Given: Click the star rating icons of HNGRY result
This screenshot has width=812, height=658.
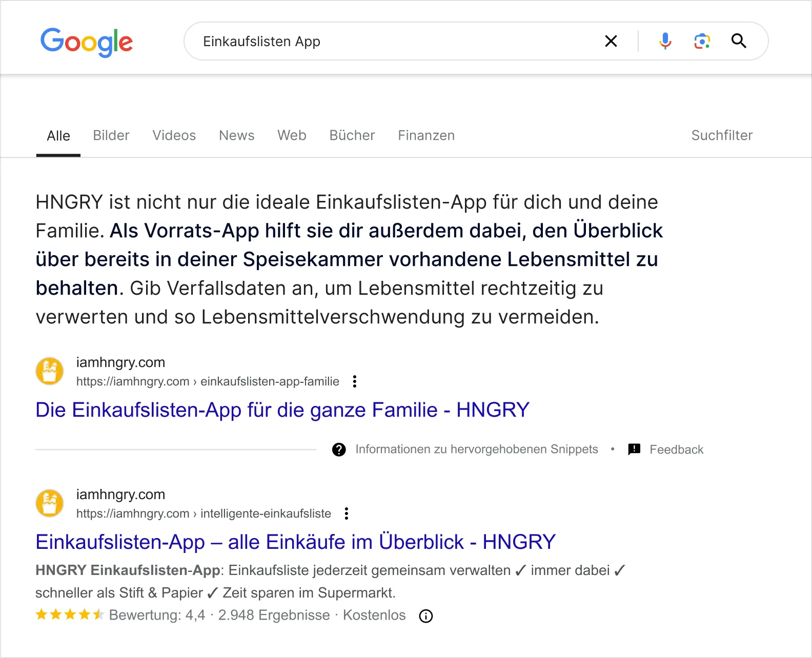Looking at the screenshot, I should click(x=70, y=614).
